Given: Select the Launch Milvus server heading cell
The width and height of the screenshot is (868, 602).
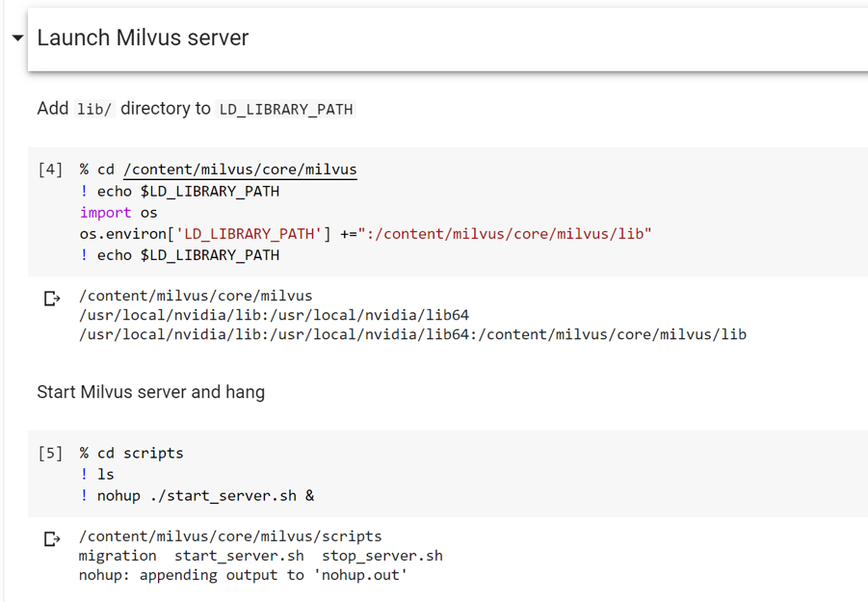Looking at the screenshot, I should 143,37.
